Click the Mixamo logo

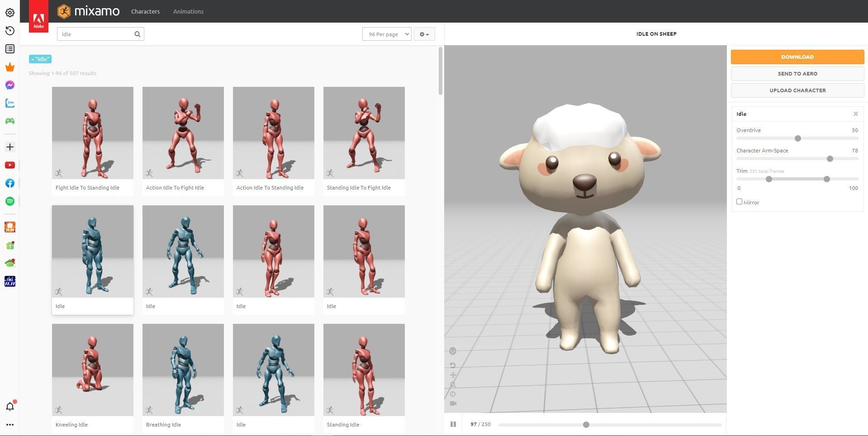pos(89,11)
